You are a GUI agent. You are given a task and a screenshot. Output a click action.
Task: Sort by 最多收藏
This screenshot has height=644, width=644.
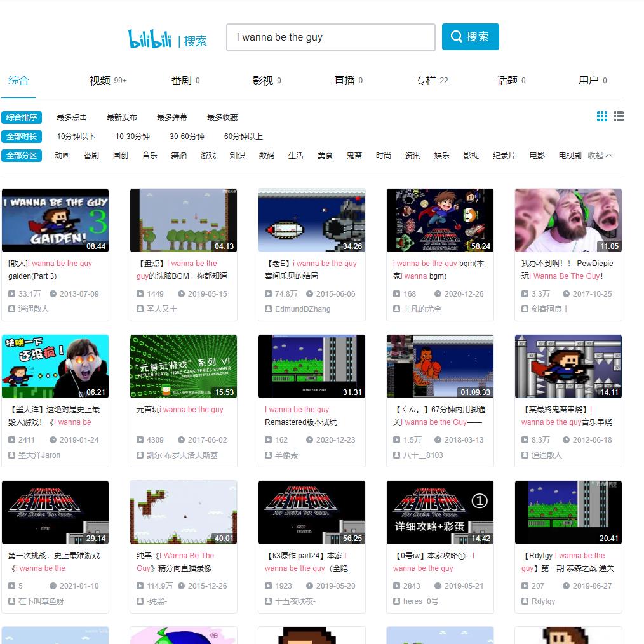(222, 117)
